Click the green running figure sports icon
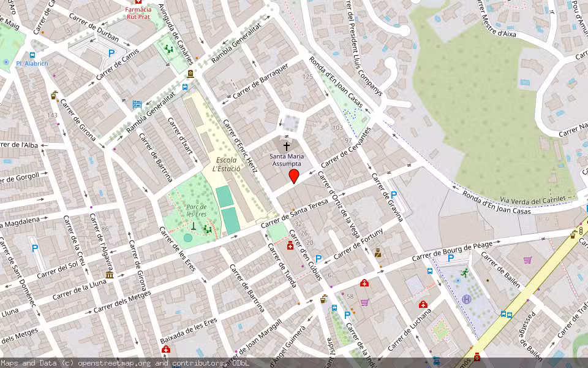Viewport: 588px width, 368px height. (x=465, y=272)
